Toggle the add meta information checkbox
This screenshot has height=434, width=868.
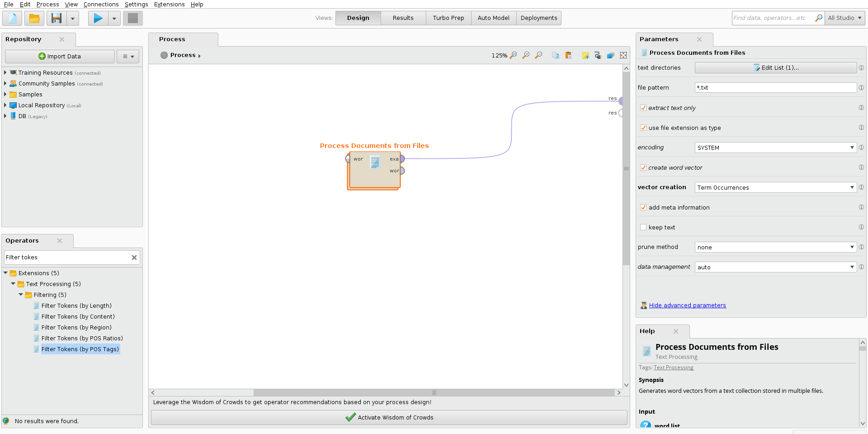[x=643, y=207]
